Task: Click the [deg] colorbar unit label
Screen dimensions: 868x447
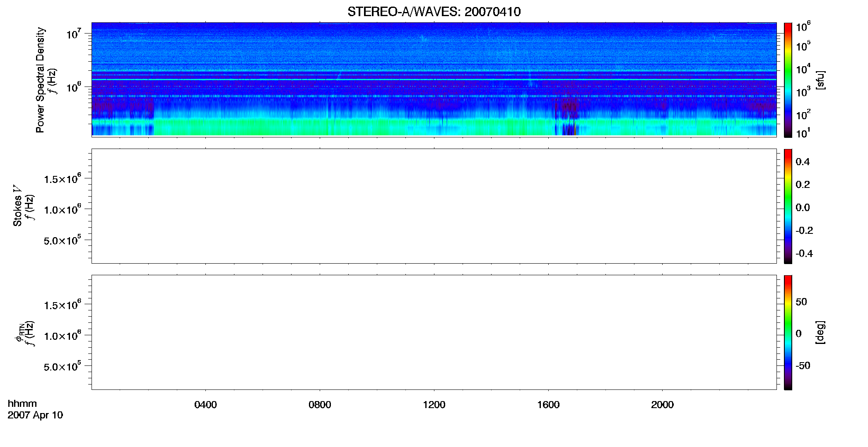Action: pos(820,332)
